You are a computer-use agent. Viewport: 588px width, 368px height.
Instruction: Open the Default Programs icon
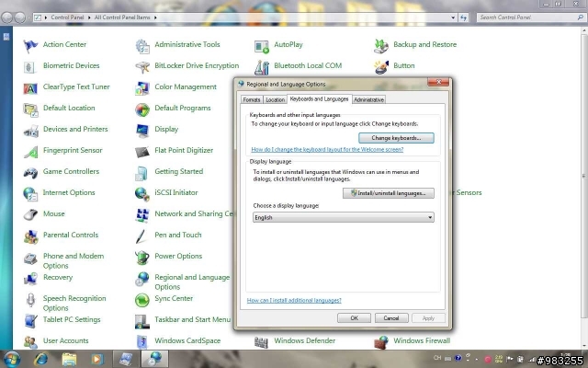[x=142, y=109]
